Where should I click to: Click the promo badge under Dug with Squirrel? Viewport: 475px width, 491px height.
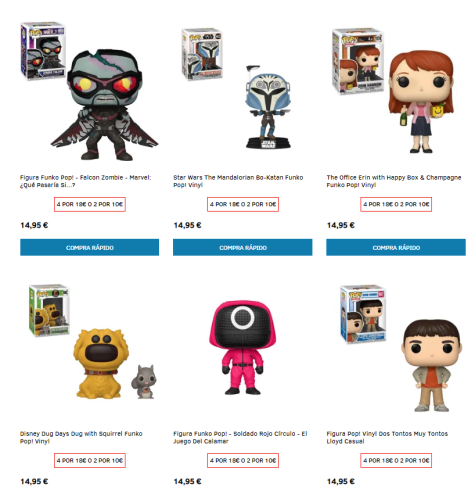[90, 460]
